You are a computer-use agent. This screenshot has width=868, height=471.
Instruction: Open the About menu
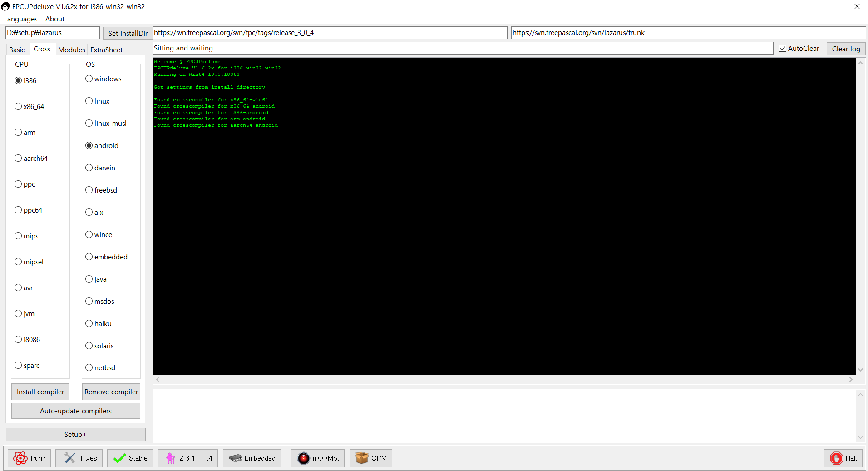[x=55, y=19]
